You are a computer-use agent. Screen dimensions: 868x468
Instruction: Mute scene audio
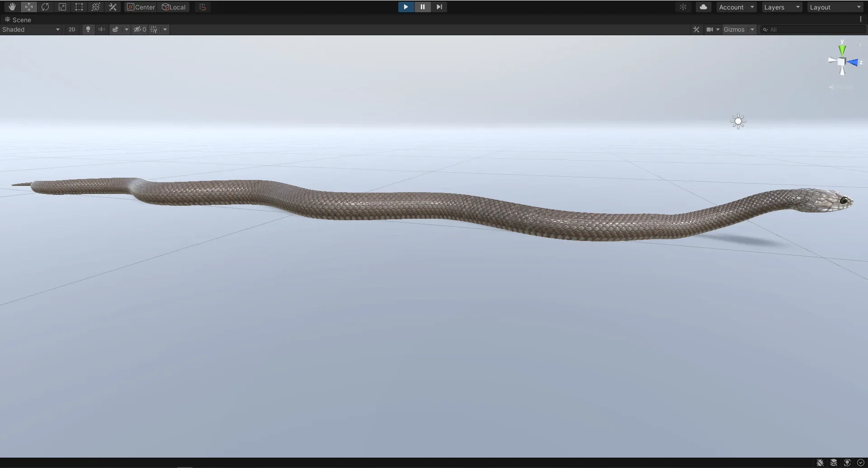(101, 29)
